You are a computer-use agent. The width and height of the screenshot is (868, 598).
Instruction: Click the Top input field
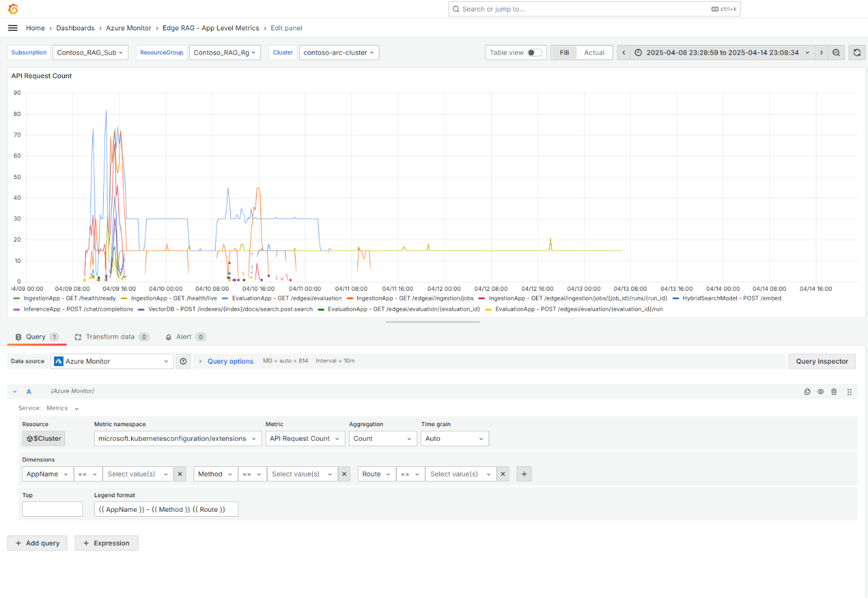[x=53, y=509]
